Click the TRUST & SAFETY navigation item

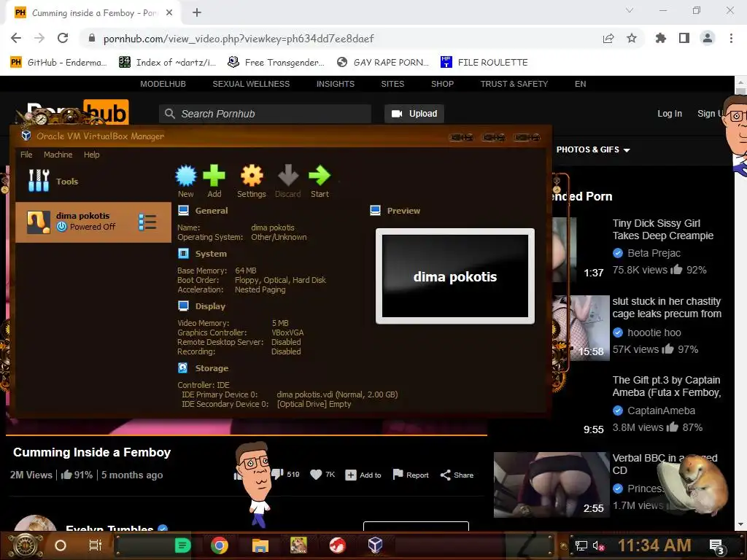[x=514, y=84]
